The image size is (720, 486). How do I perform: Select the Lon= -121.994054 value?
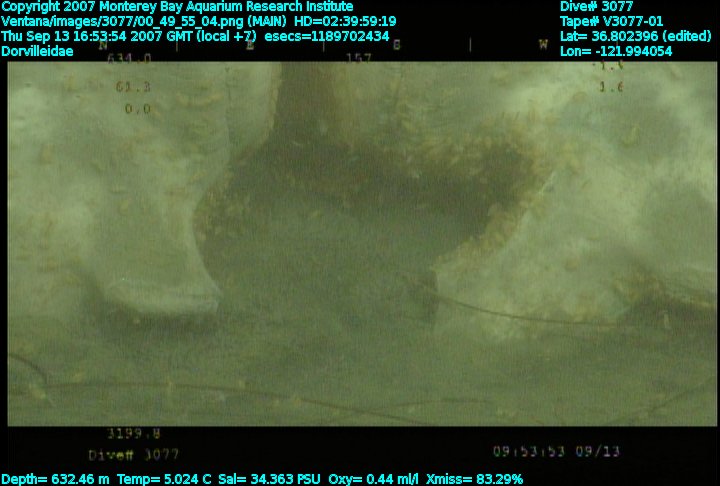tap(616, 51)
